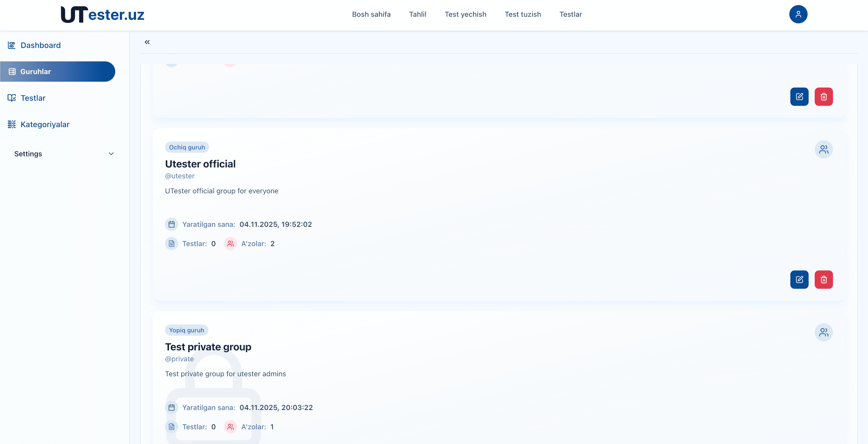Click the @private handle
The width and height of the screenshot is (868, 444).
point(179,359)
